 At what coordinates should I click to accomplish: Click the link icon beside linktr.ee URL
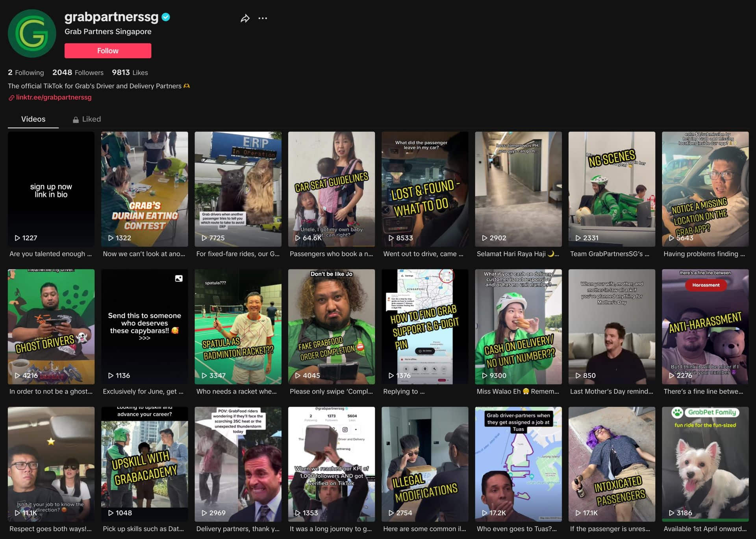11,98
